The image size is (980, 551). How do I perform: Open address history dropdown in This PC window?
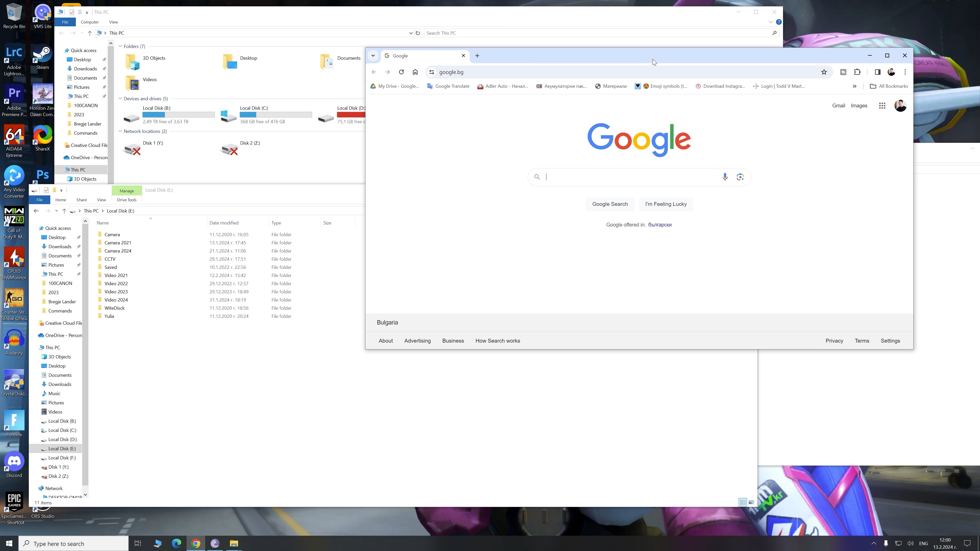click(411, 33)
